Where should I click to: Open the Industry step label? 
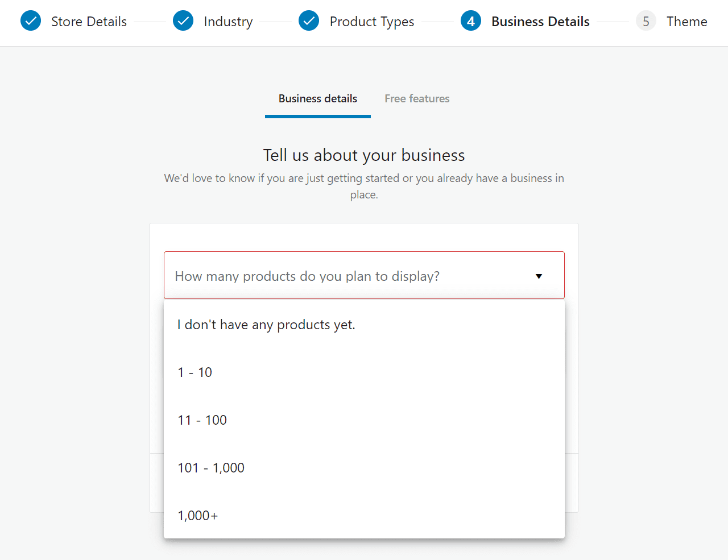pos(228,21)
